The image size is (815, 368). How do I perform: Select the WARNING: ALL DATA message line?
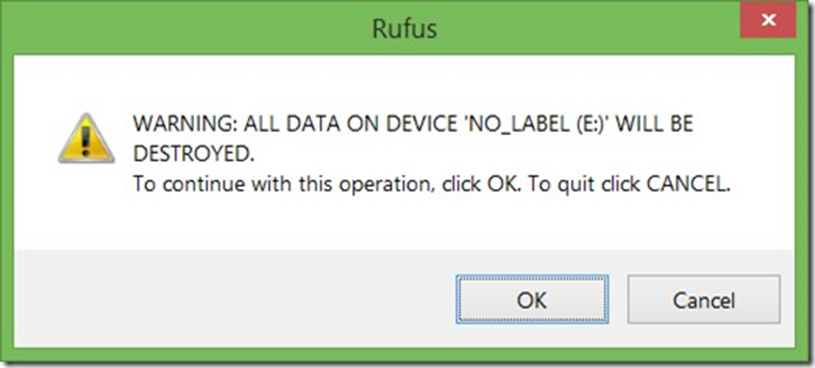tap(413, 125)
